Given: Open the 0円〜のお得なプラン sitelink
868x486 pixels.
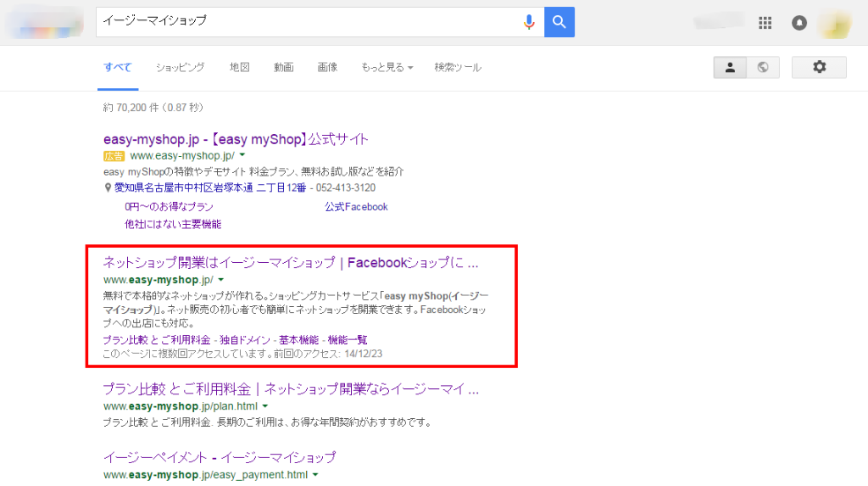Looking at the screenshot, I should click(169, 207).
